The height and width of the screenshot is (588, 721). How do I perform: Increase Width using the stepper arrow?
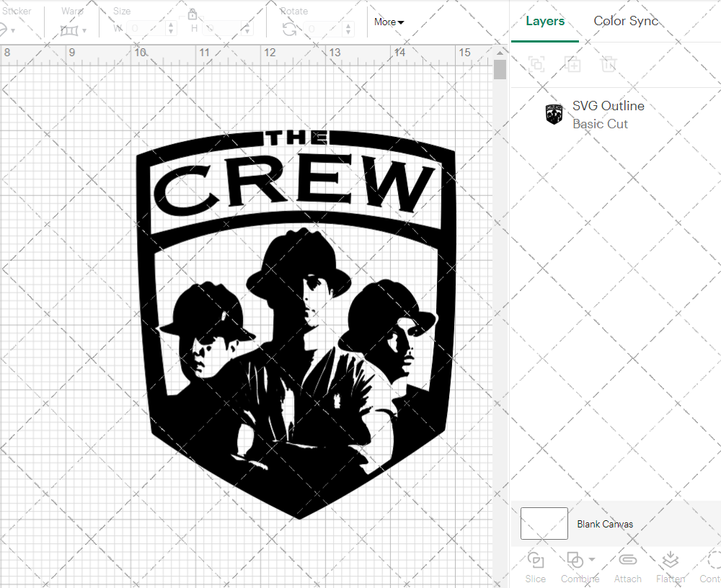170,25
